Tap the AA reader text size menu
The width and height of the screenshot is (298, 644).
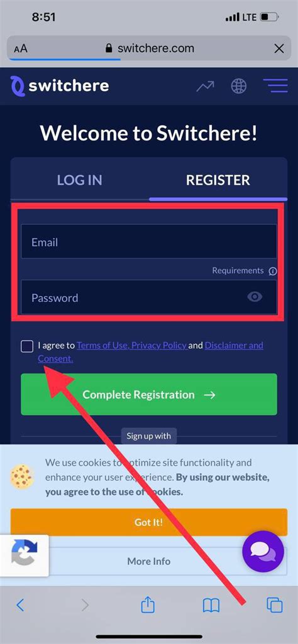tap(21, 49)
